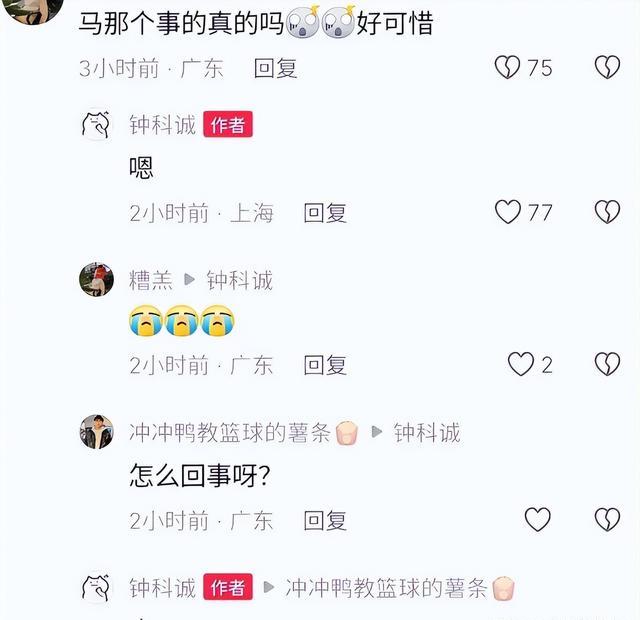The image size is (640, 620).
Task: Reply to the top comment posted 3小时前
Action: [276, 68]
